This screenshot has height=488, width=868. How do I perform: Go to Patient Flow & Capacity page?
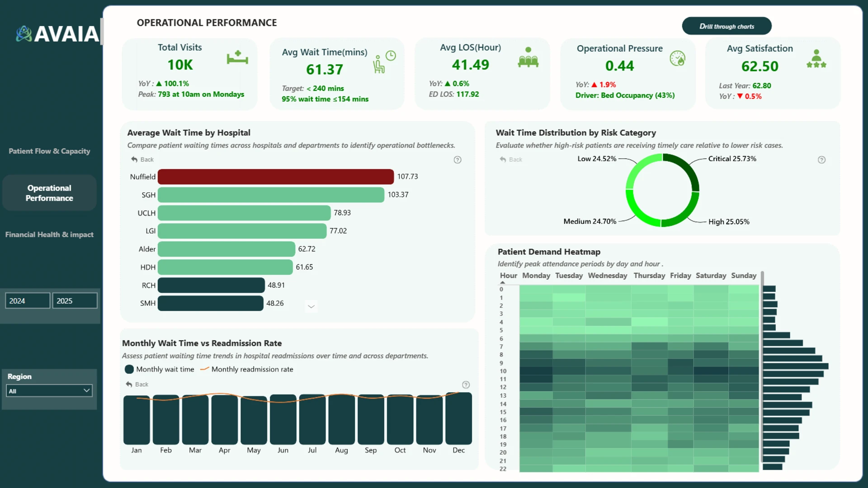[49, 151]
